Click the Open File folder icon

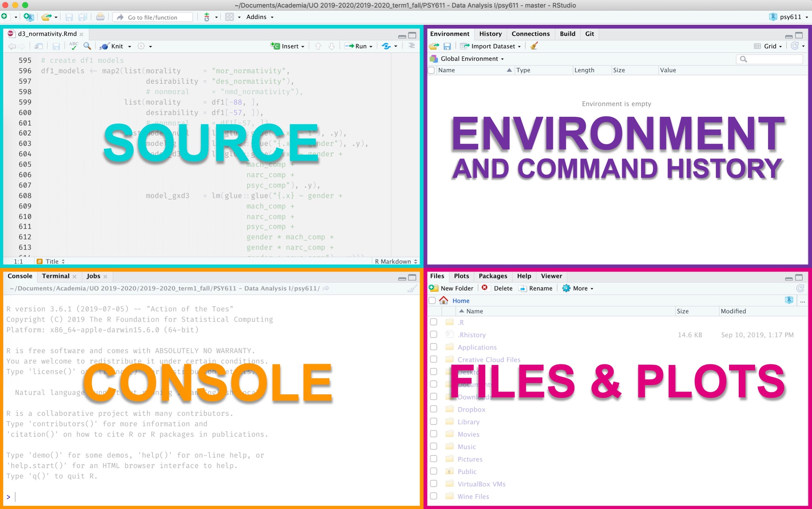click(x=46, y=17)
